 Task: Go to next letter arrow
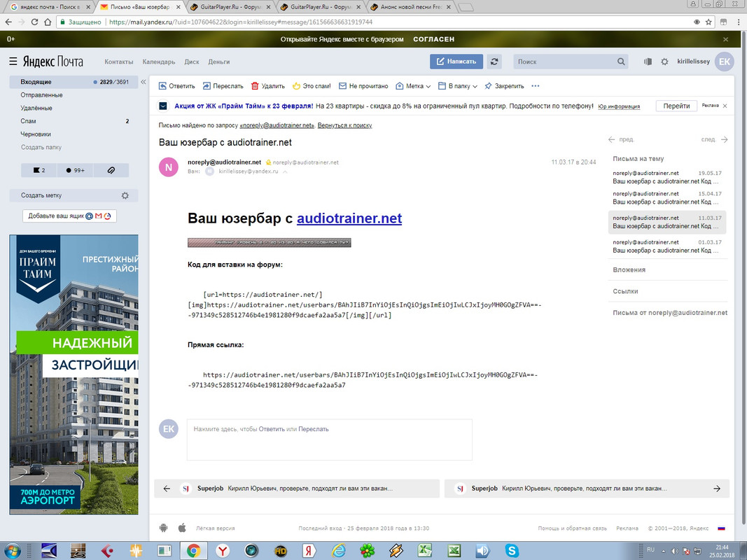[x=724, y=139]
